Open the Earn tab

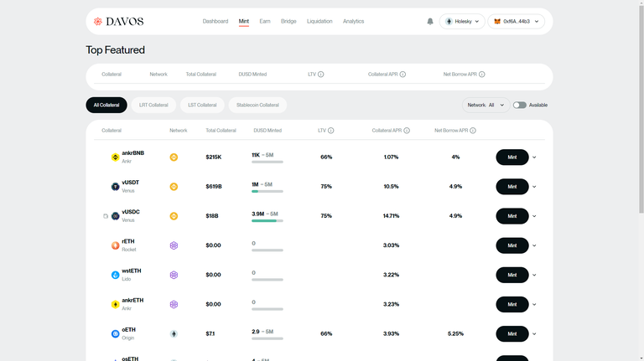tap(265, 21)
